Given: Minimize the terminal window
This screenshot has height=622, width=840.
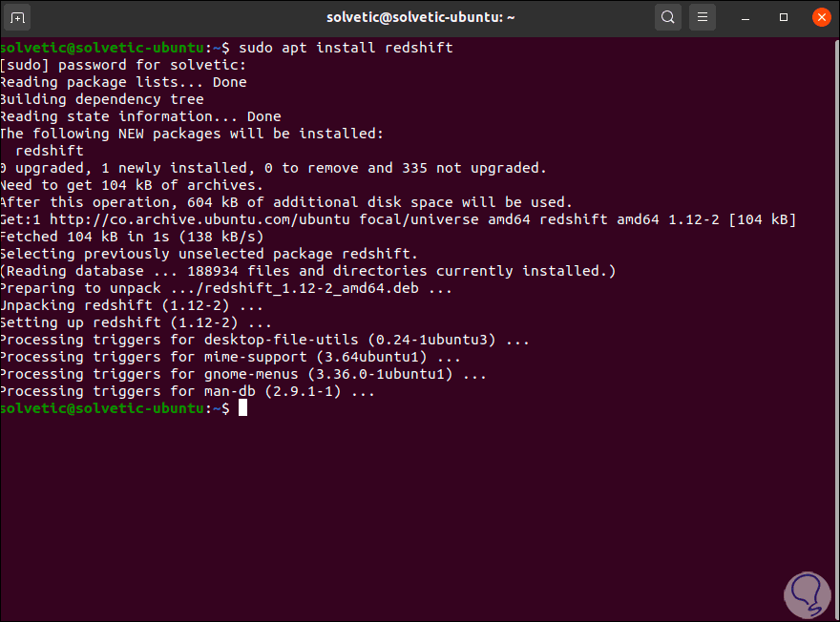Looking at the screenshot, I should click(745, 18).
